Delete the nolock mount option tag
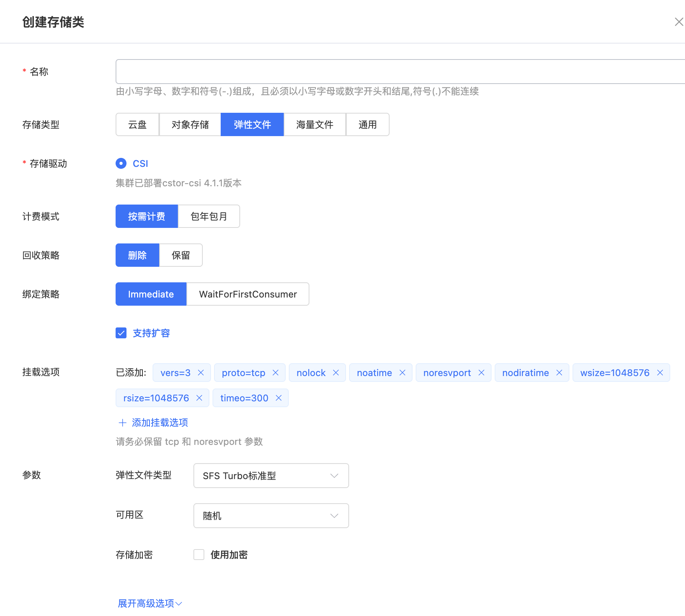Screen dimensions: 685x616 coord(336,373)
